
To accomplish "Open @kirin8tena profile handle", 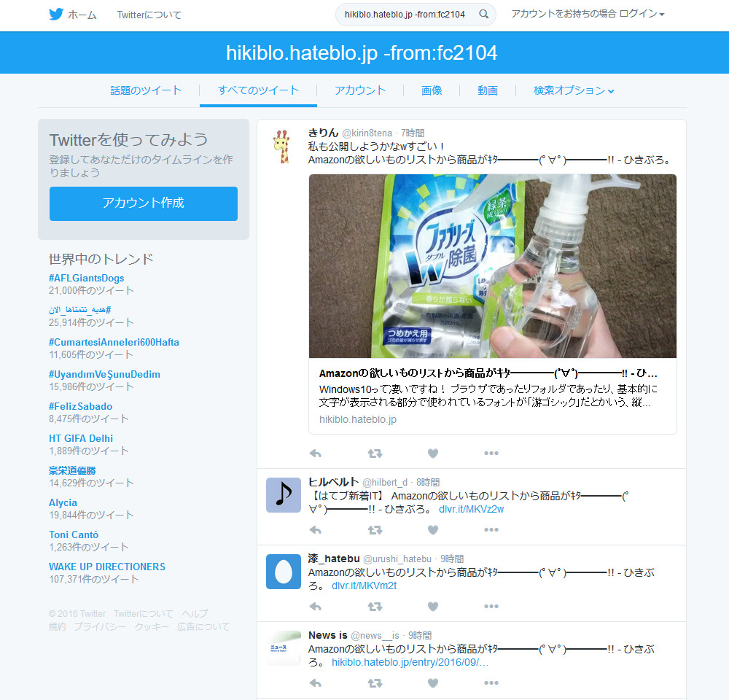I will [x=367, y=133].
